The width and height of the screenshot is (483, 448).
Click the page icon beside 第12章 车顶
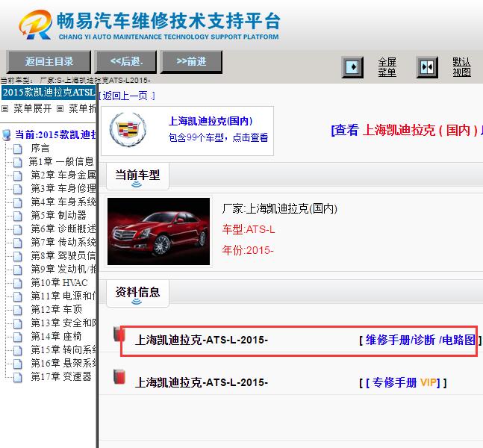tap(18, 310)
